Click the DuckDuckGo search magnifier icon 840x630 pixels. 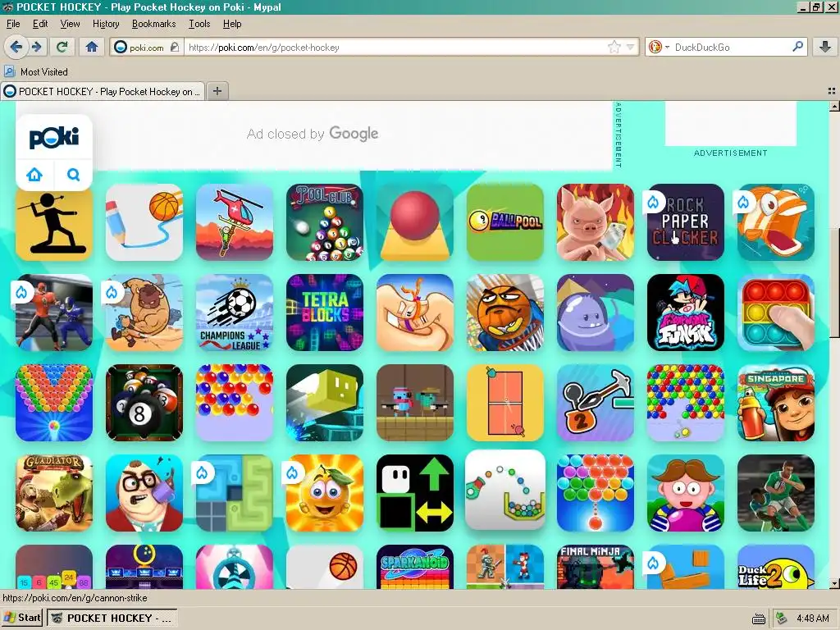797,47
